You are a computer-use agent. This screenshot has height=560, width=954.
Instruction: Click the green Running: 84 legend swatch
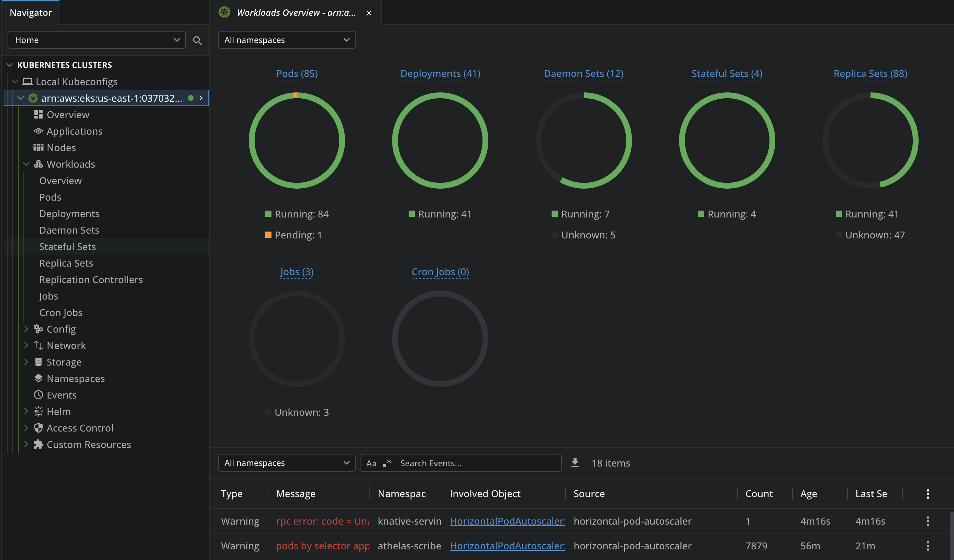point(268,214)
